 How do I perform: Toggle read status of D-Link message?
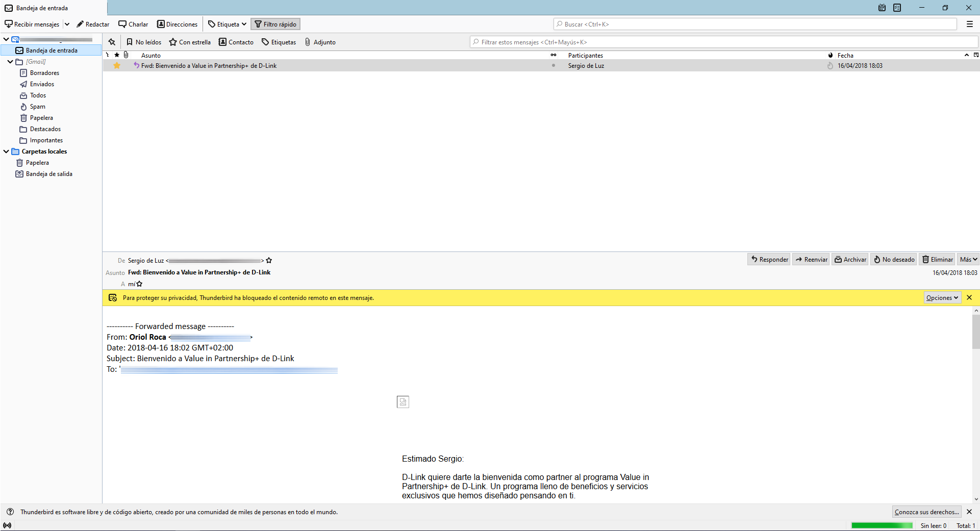[554, 65]
